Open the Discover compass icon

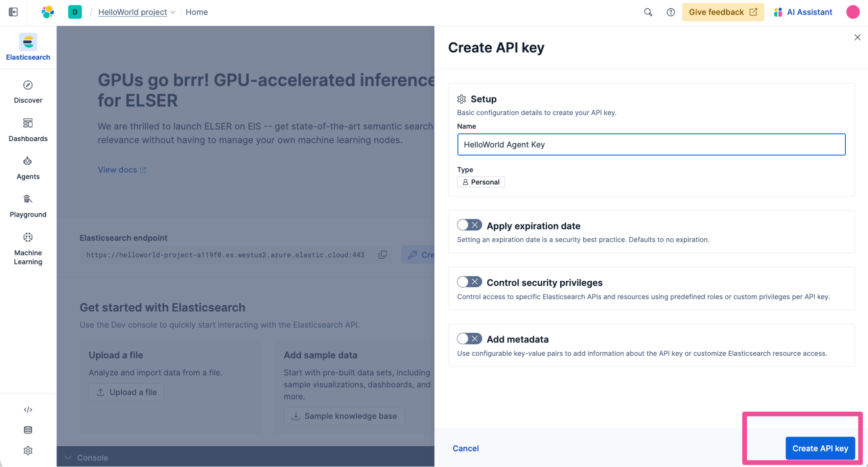(x=28, y=85)
